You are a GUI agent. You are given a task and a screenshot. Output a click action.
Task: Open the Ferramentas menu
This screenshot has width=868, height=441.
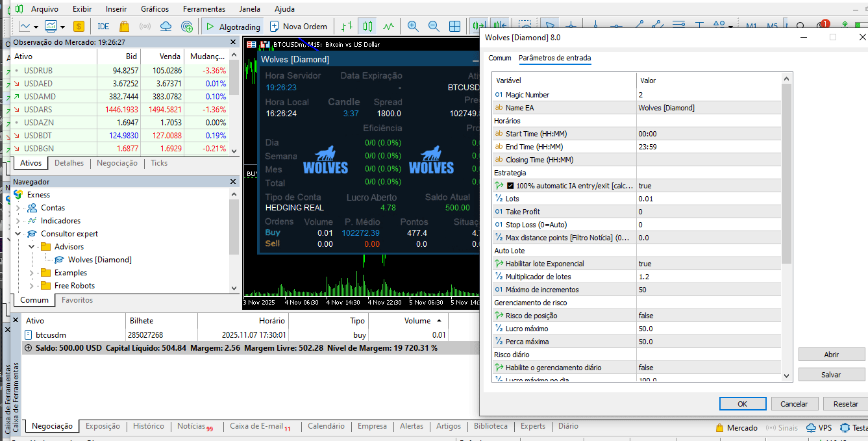click(204, 9)
